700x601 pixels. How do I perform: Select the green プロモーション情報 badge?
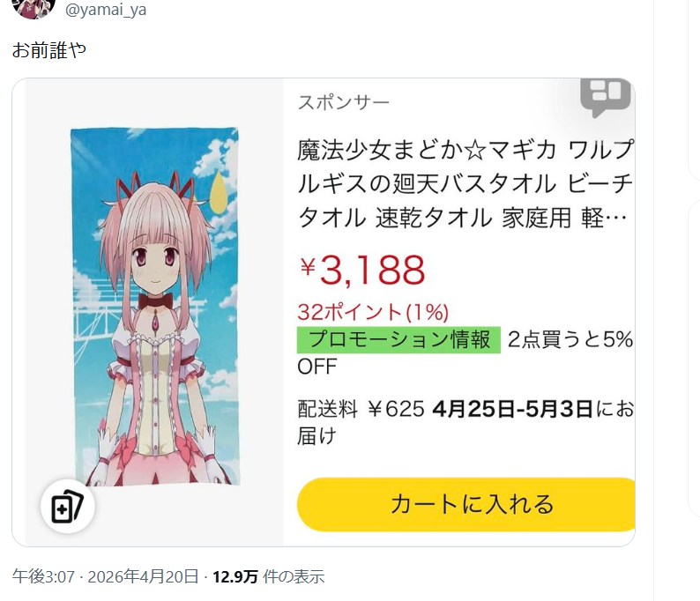398,340
